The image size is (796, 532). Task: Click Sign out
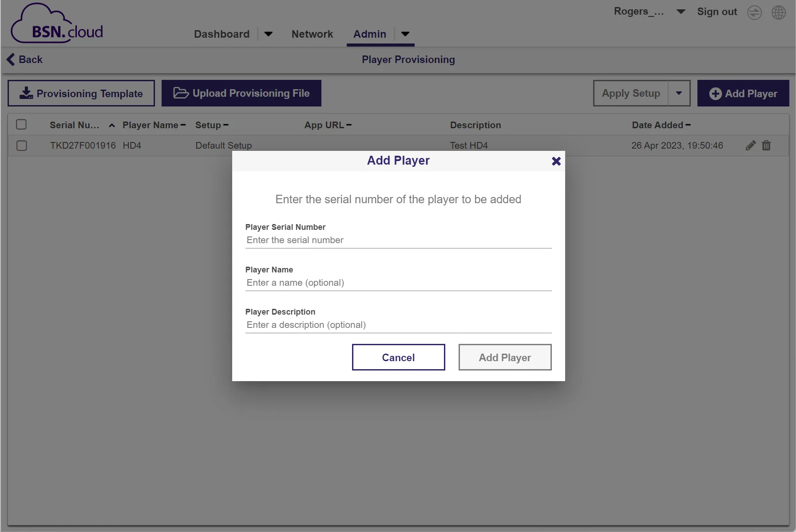coord(717,12)
